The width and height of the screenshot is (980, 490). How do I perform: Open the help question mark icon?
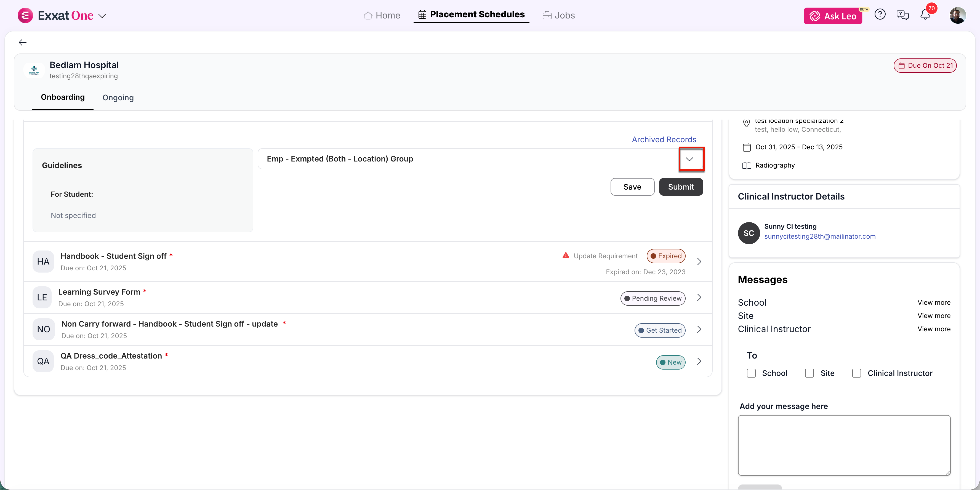pyautogui.click(x=880, y=15)
